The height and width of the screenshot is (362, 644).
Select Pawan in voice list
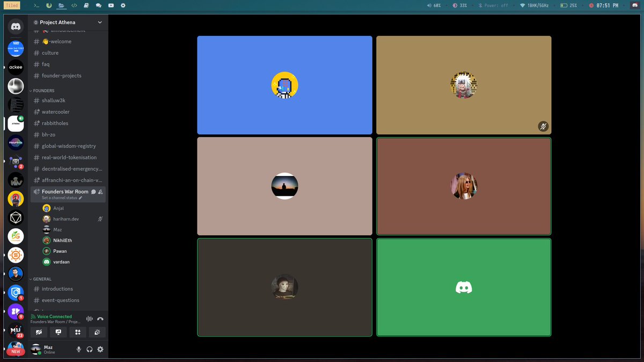click(72, 251)
